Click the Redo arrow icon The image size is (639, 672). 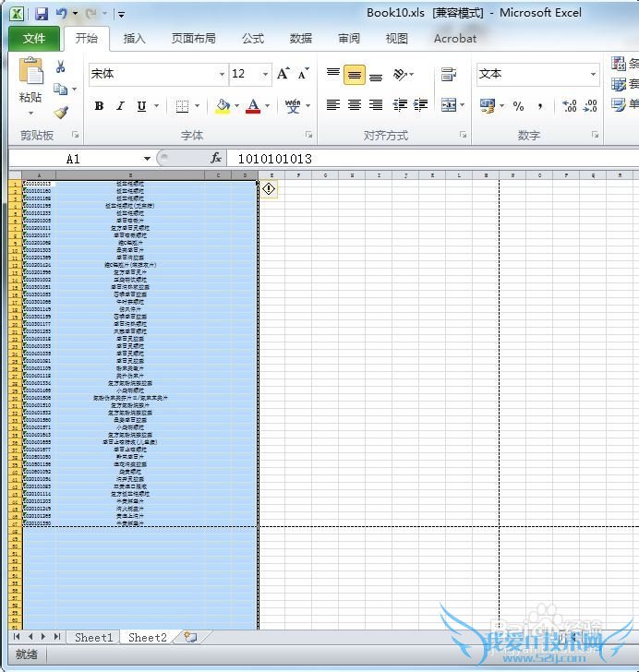tap(90, 14)
